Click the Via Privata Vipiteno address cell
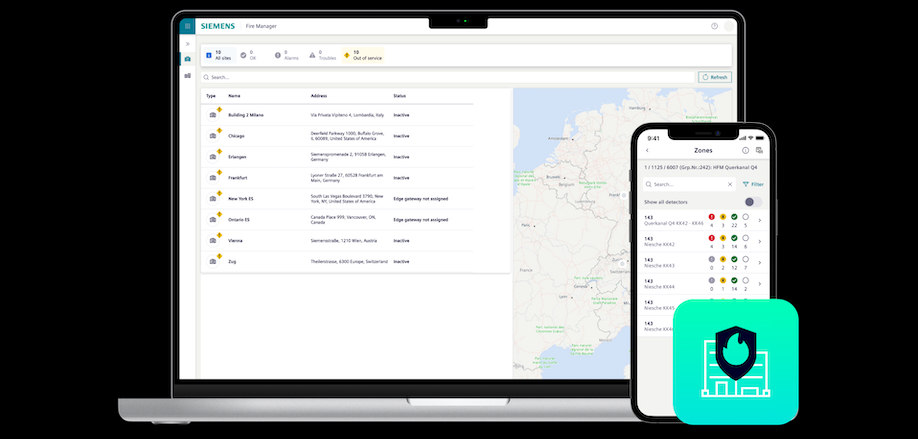The width and height of the screenshot is (918, 439). 348,115
